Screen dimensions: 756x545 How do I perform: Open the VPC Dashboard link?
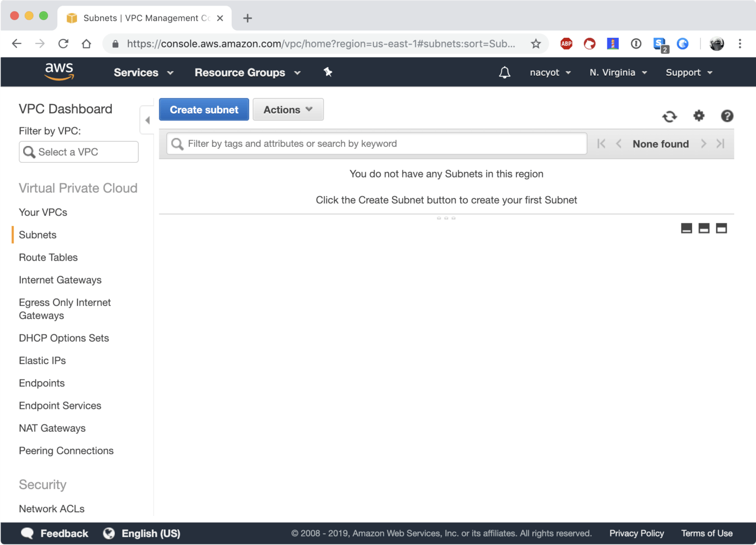(66, 109)
